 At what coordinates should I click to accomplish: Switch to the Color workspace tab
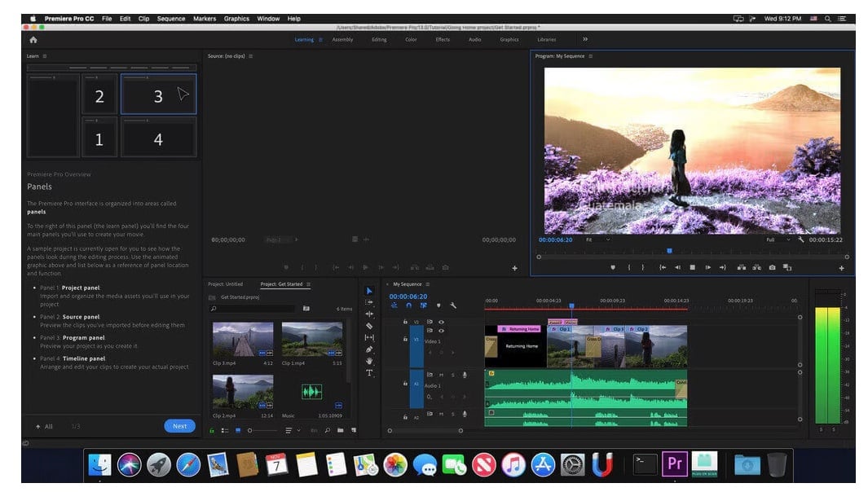(411, 39)
